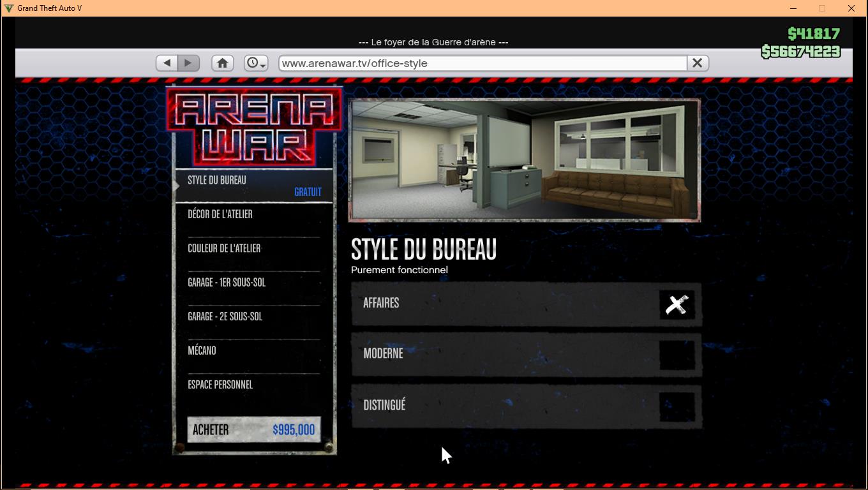Open the Espace personnel section
This screenshot has width=868, height=490.
[x=254, y=385]
